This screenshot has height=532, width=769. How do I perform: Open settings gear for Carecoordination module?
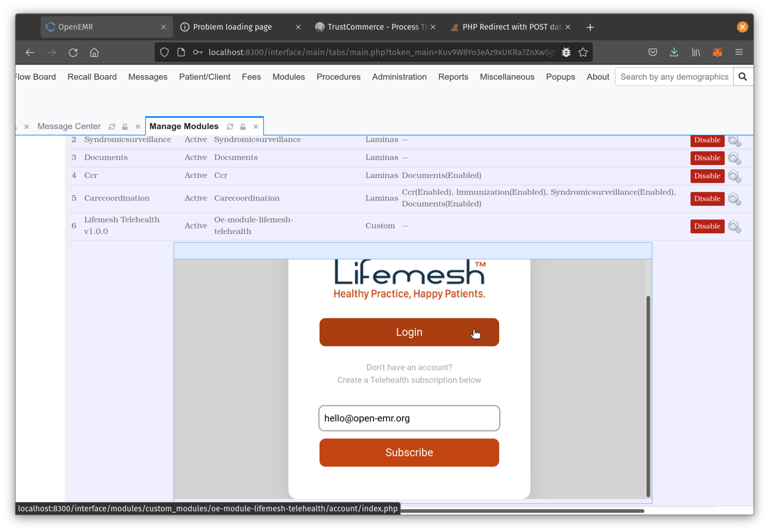click(x=734, y=199)
